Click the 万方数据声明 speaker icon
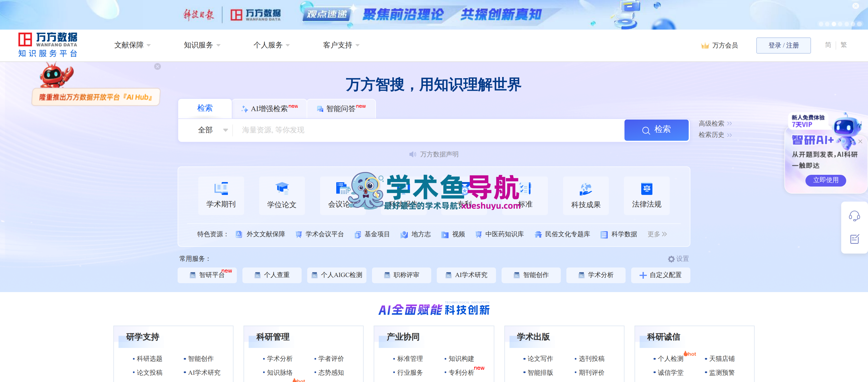This screenshot has width=868, height=382. (x=412, y=154)
